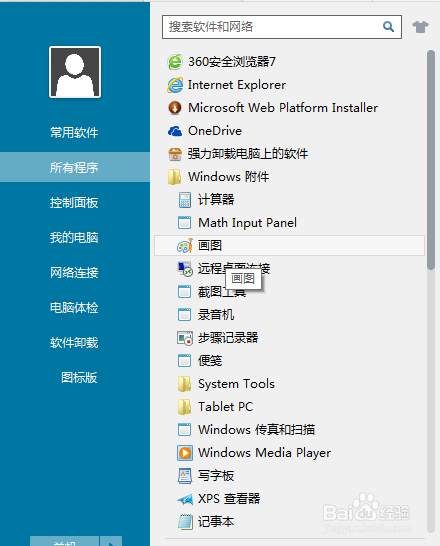
Task: Click the search magnifier icon
Action: pos(388,26)
